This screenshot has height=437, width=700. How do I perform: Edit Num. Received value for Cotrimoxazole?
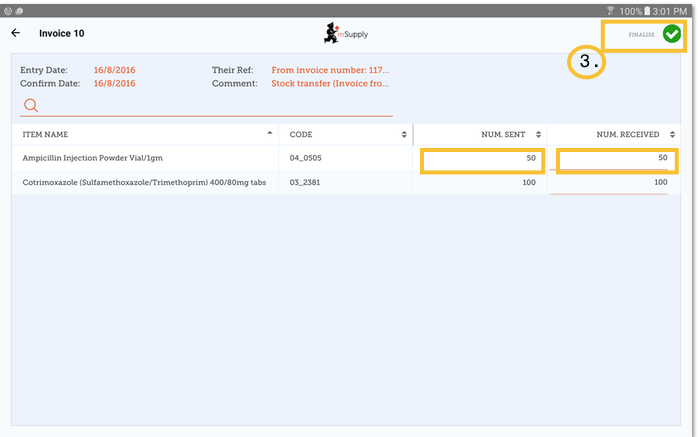pos(617,183)
